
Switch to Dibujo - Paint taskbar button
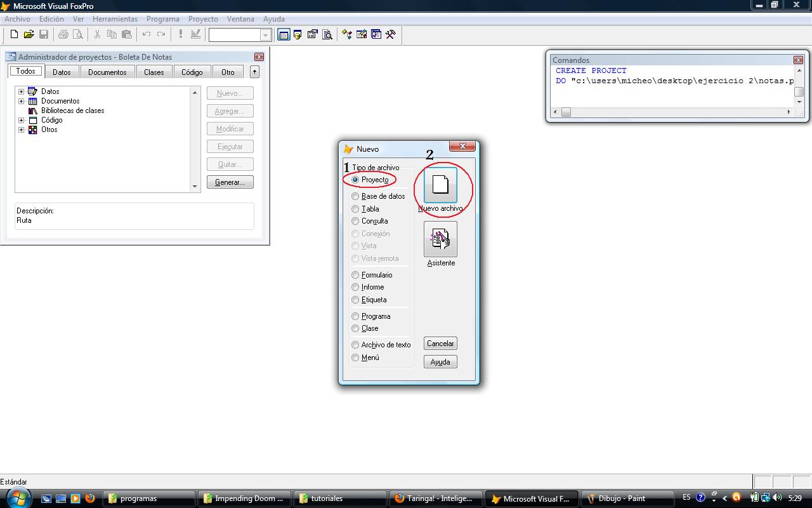click(x=627, y=498)
